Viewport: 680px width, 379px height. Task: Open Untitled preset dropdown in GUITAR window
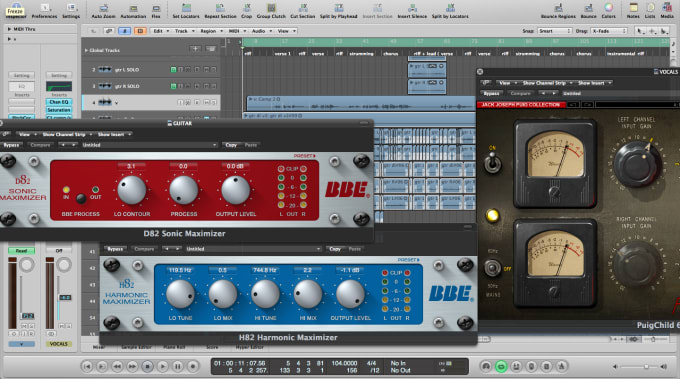point(149,145)
